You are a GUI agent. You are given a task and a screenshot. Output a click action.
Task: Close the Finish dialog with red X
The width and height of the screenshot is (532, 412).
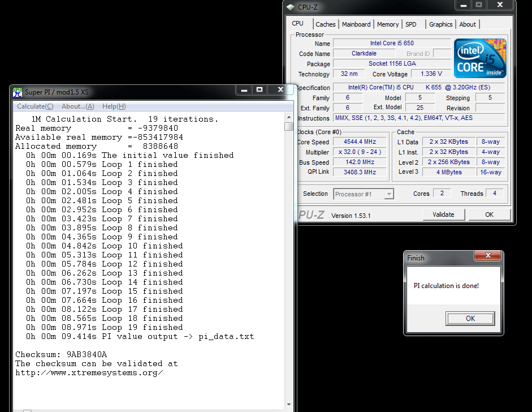coord(488,255)
